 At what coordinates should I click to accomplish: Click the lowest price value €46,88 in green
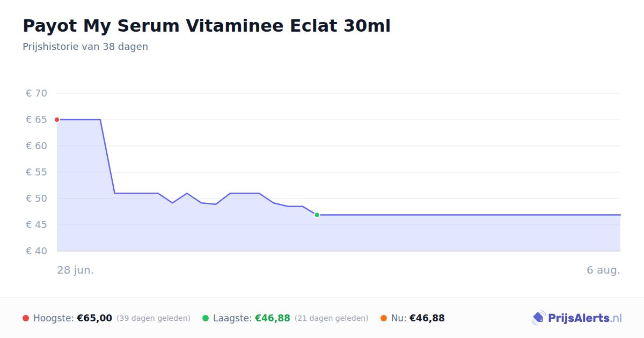[x=273, y=318]
